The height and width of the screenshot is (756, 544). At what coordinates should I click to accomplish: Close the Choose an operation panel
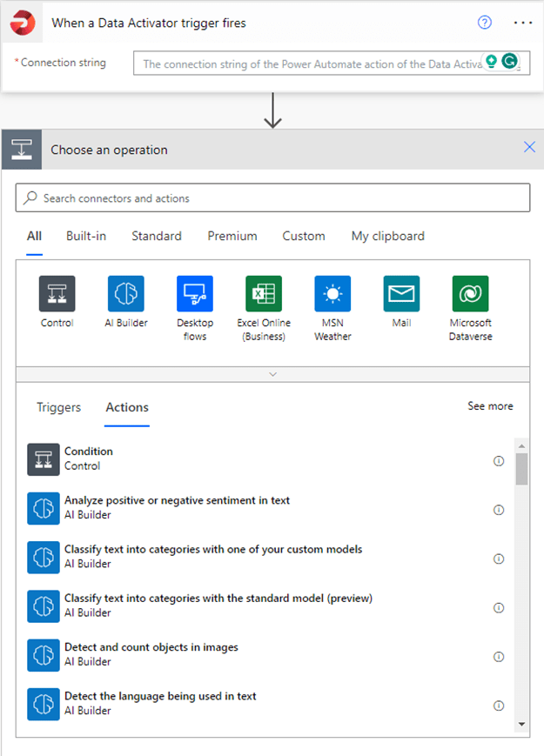tap(529, 148)
